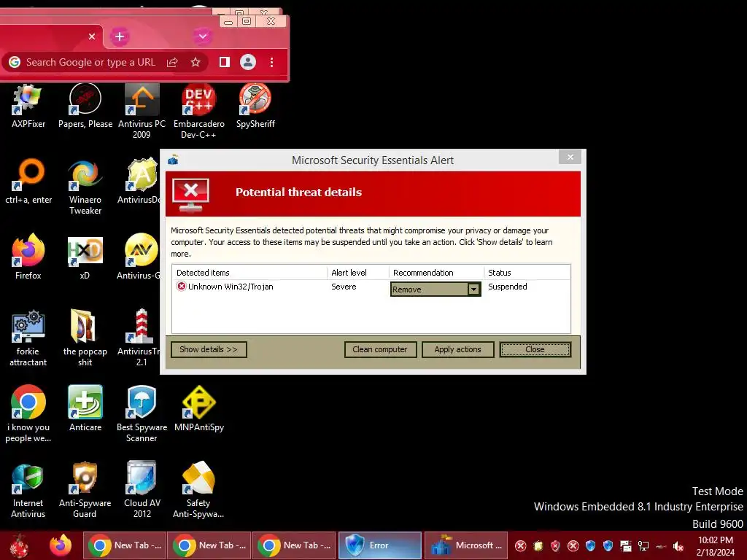
Task: Select the 'ctrl+a, enter' desktop icon
Action: coord(28,182)
